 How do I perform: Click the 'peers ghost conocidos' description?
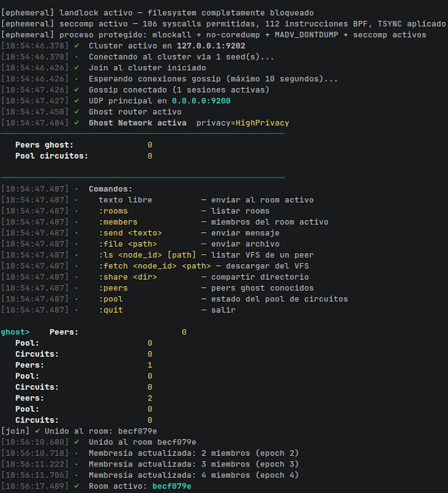[263, 288]
